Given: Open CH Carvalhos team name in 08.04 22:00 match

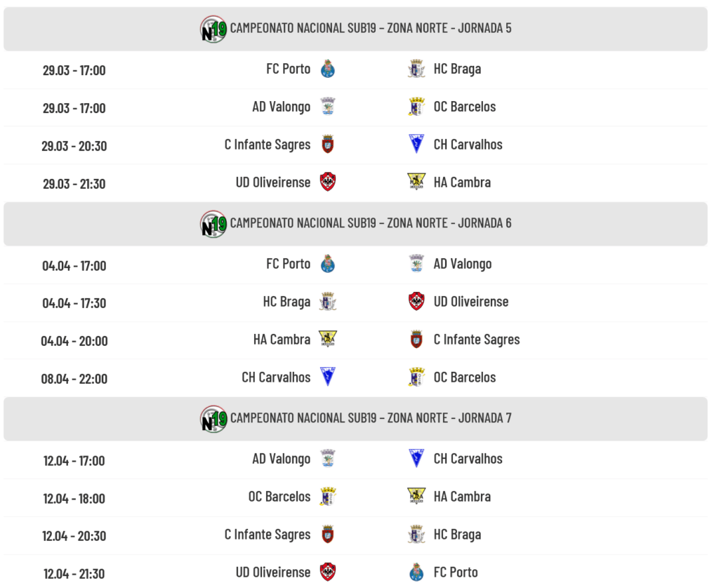Looking at the screenshot, I should (276, 377).
